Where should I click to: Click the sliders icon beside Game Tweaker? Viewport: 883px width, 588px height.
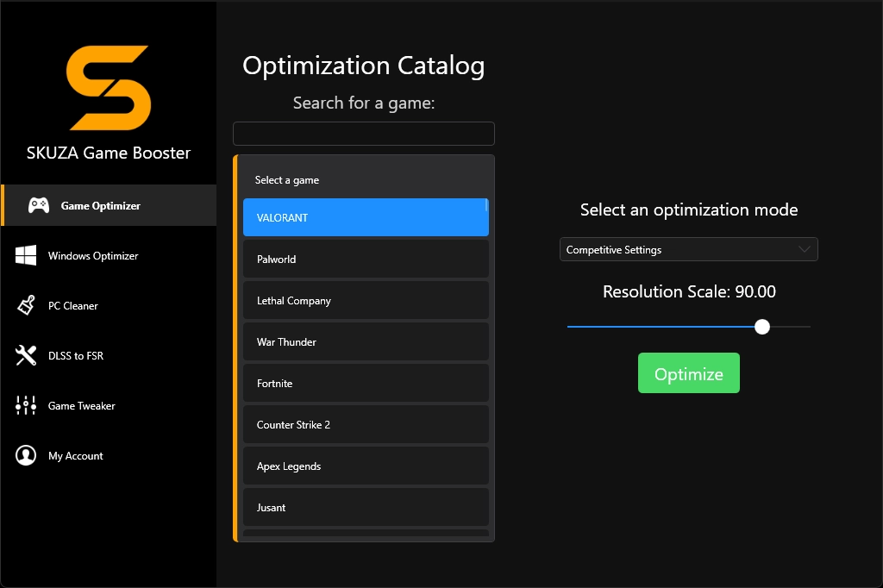pyautogui.click(x=25, y=404)
